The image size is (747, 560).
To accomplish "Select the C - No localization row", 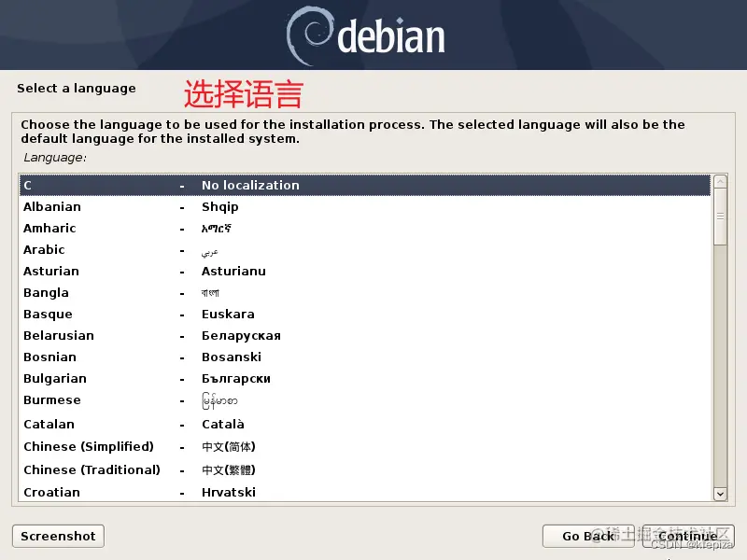I will 365,185.
